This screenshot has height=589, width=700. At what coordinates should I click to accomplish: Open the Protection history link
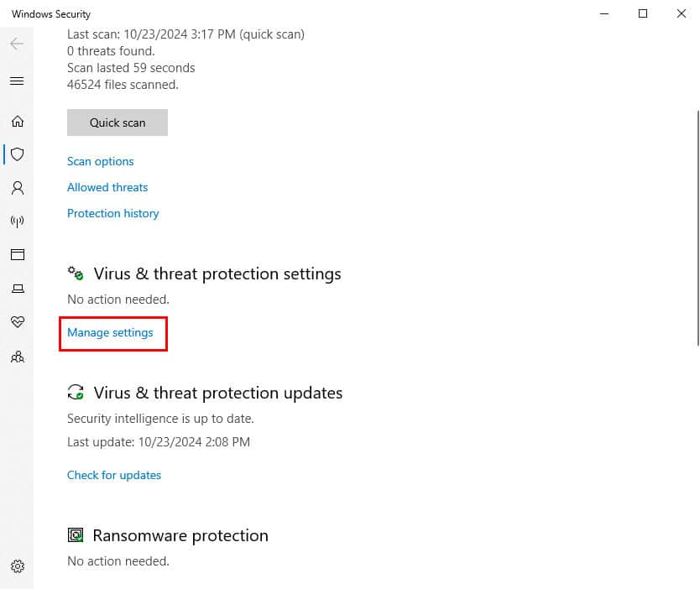click(113, 213)
